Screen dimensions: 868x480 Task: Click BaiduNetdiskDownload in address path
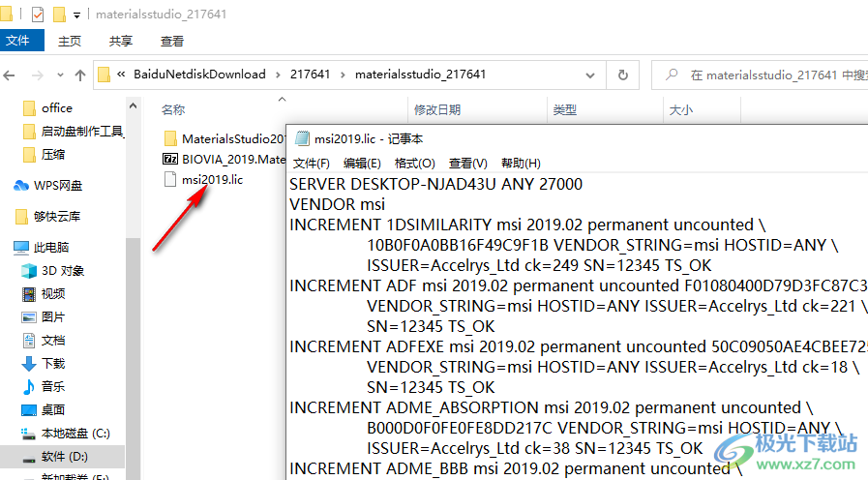point(199,75)
